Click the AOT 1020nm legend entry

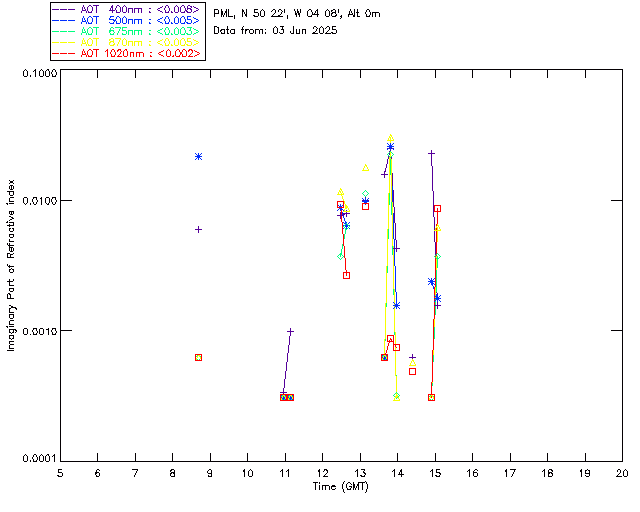(x=127, y=53)
